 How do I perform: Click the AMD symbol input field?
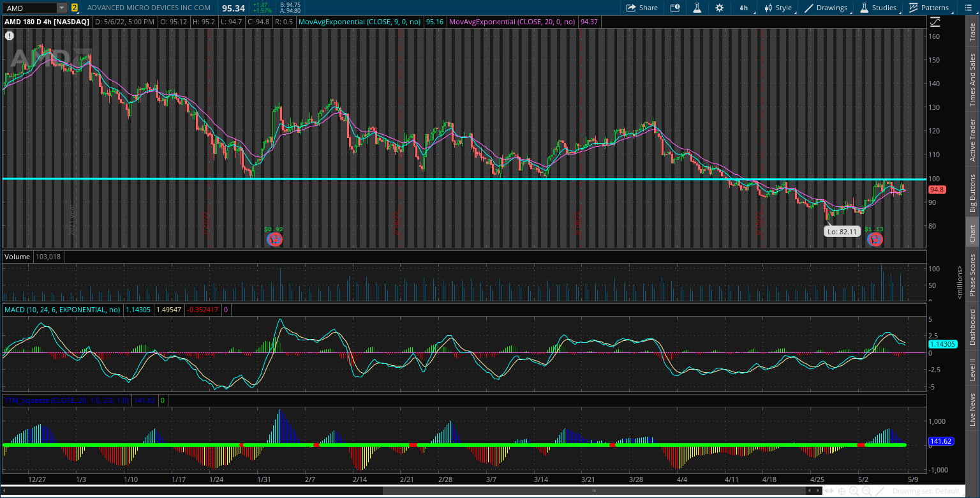(29, 8)
